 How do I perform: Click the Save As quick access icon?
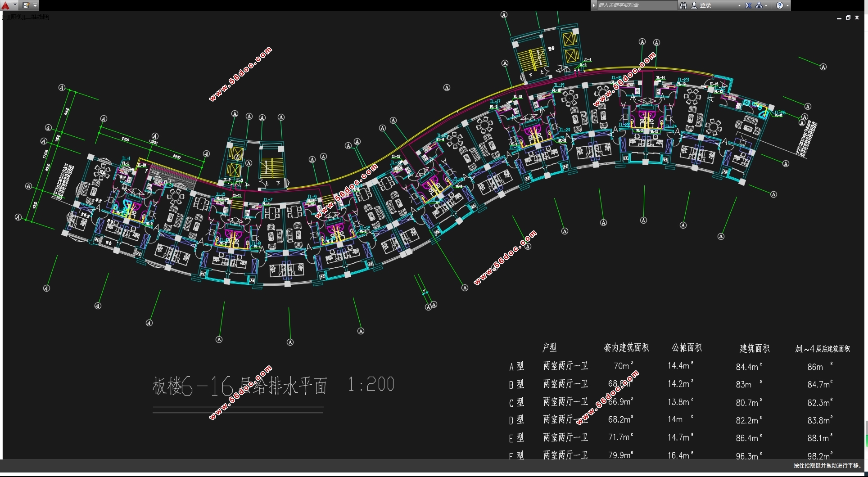click(26, 5)
